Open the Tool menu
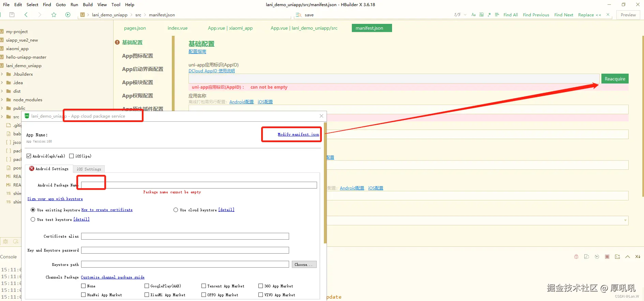Viewport: 644px width, 301px height. tap(116, 4)
